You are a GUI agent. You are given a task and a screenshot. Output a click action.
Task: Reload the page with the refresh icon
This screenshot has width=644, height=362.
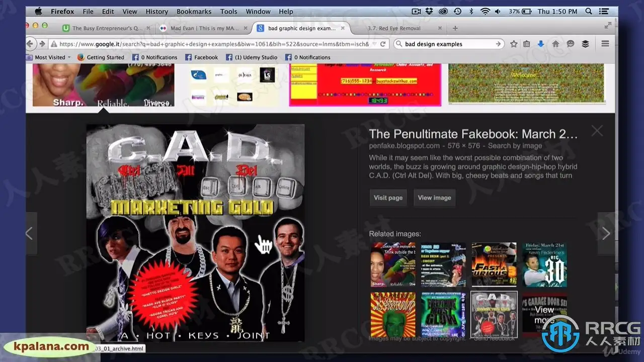pyautogui.click(x=383, y=44)
